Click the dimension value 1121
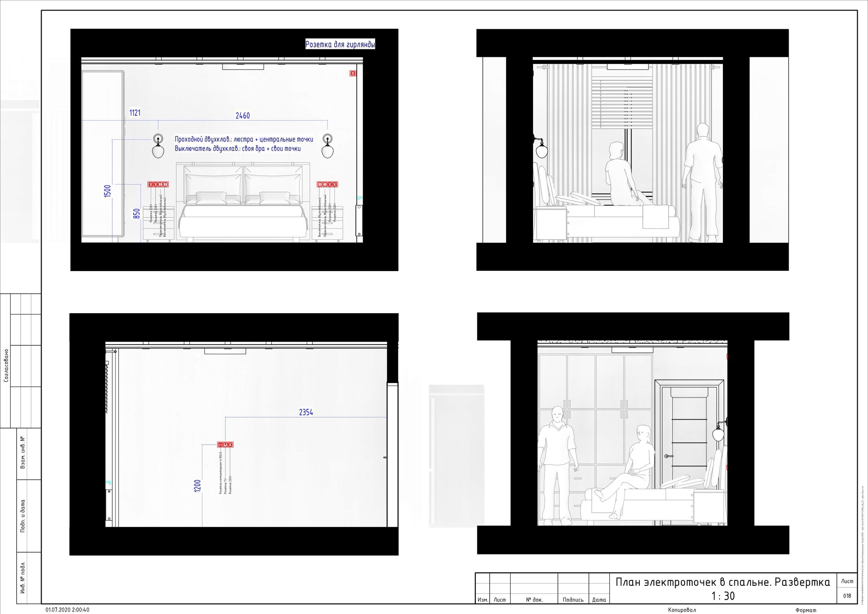This screenshot has width=868, height=614. [135, 113]
